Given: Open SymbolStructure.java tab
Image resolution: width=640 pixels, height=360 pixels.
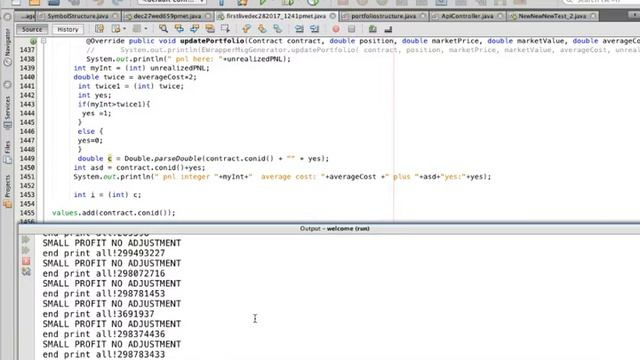Looking at the screenshot, I should (78, 16).
